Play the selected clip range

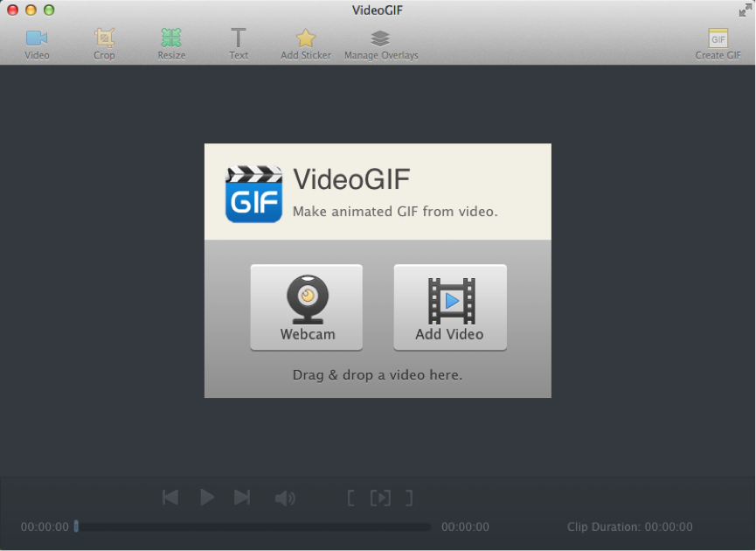point(380,499)
